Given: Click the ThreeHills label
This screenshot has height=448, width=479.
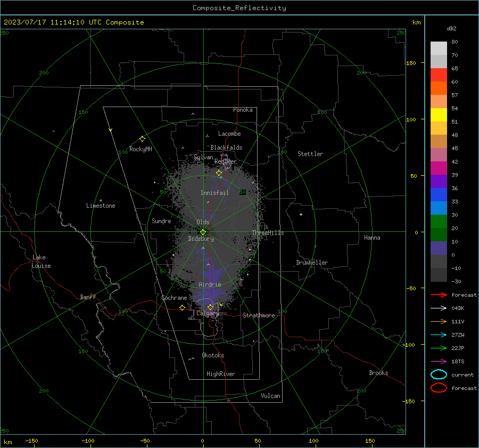Looking at the screenshot, I should (268, 233).
